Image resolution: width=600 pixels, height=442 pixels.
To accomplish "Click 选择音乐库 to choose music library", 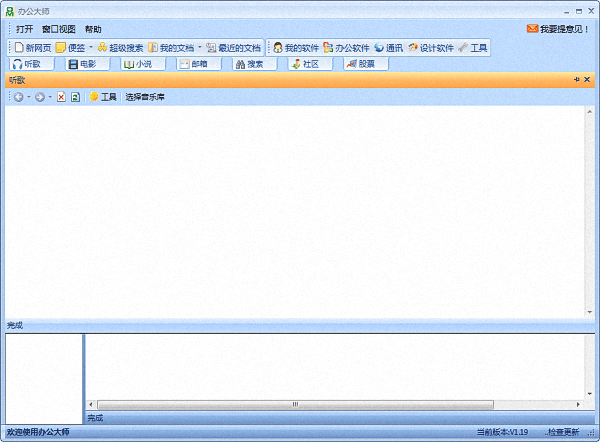I will tap(145, 97).
